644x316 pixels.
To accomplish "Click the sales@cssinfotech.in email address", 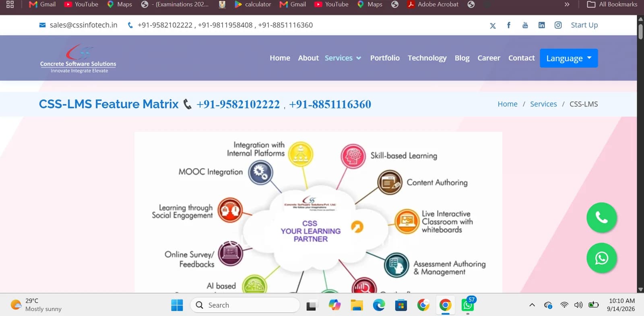I will tap(84, 25).
